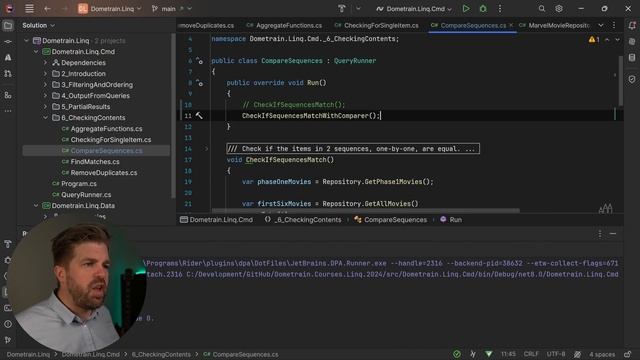This screenshot has width=640, height=360.
Task: Switch to MarvelMovieRepository tab
Action: click(554, 25)
